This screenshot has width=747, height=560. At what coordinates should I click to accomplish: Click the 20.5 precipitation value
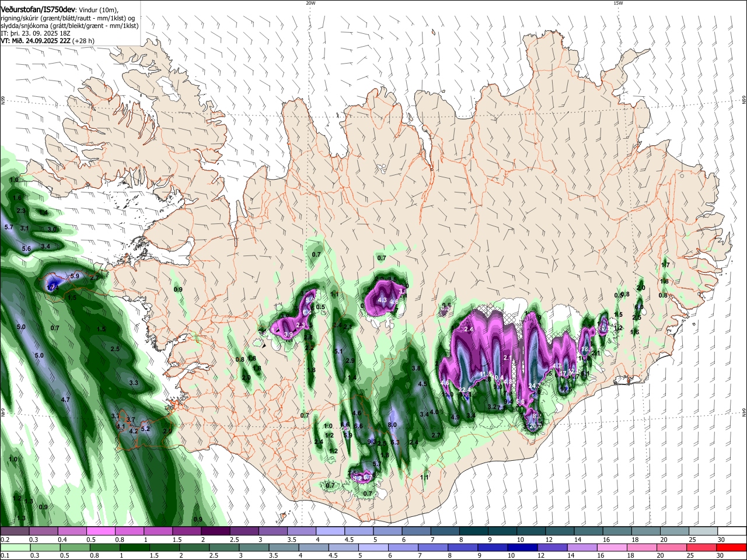click(535, 426)
